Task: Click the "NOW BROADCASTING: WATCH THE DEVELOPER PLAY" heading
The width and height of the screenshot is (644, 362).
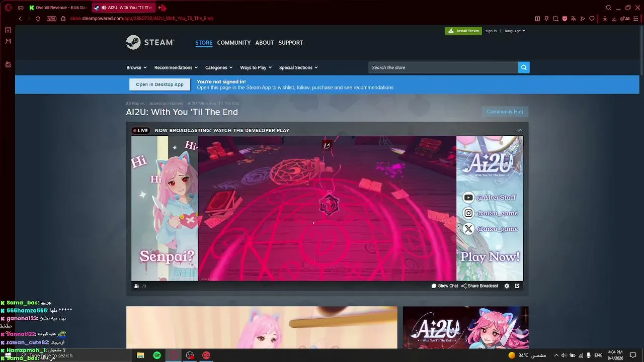Action: pyautogui.click(x=222, y=131)
